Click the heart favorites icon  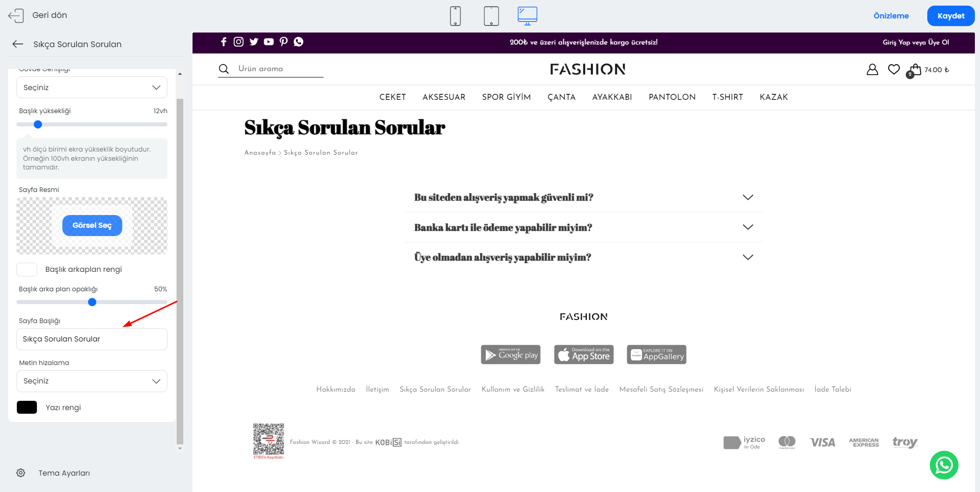point(893,70)
